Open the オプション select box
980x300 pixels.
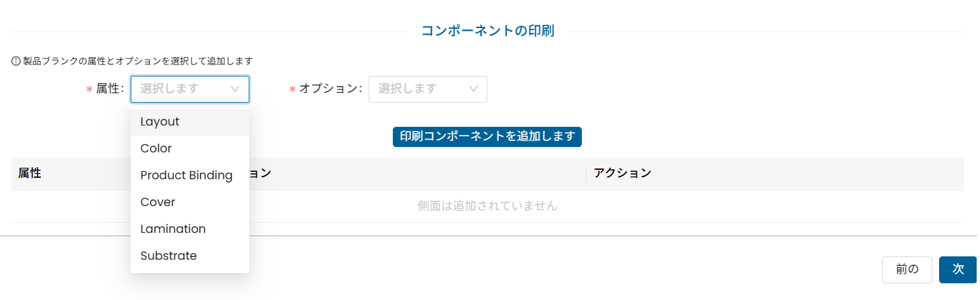(x=428, y=89)
